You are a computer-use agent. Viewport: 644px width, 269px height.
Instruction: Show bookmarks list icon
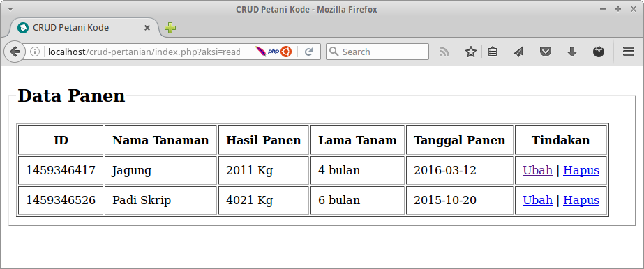tap(493, 52)
